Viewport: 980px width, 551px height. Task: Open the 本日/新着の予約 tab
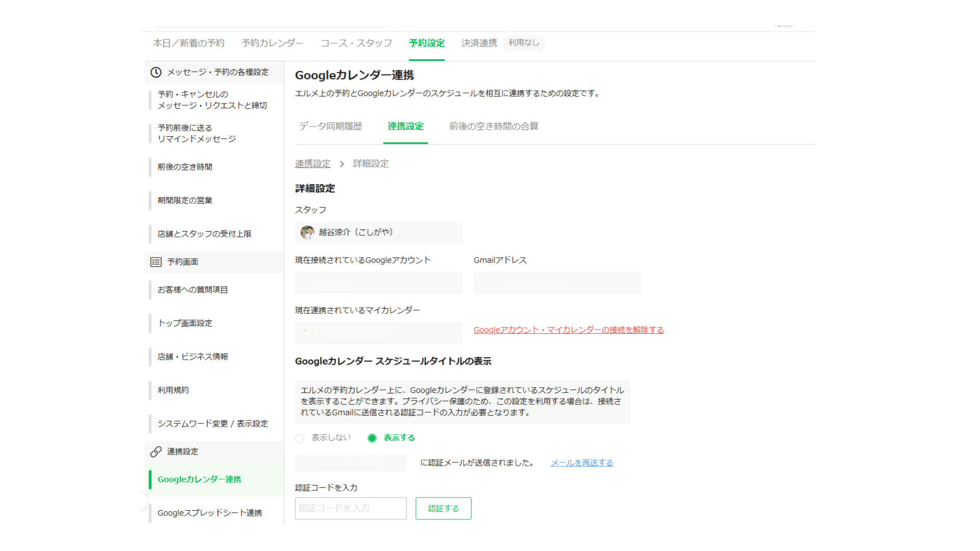tap(189, 43)
